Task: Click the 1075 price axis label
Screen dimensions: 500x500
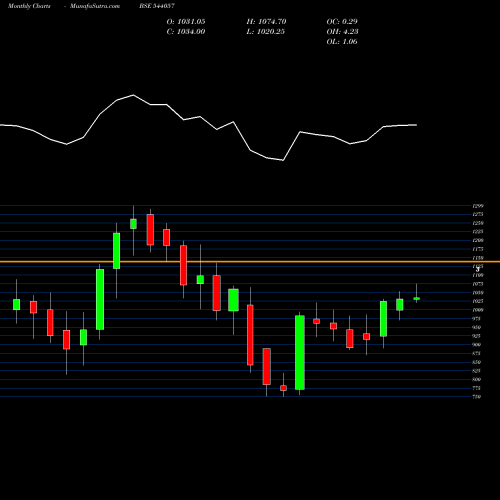Action: [478, 284]
